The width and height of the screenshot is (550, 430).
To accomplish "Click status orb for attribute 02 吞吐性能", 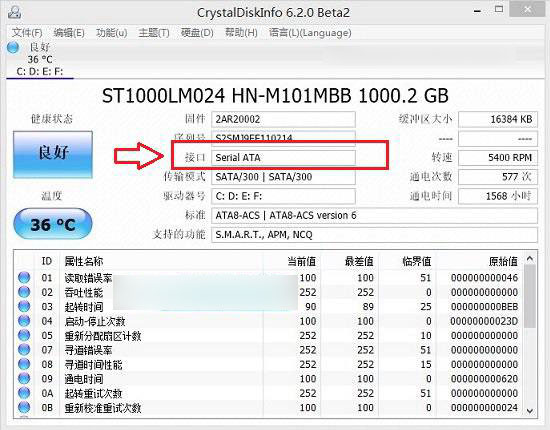I will [24, 292].
